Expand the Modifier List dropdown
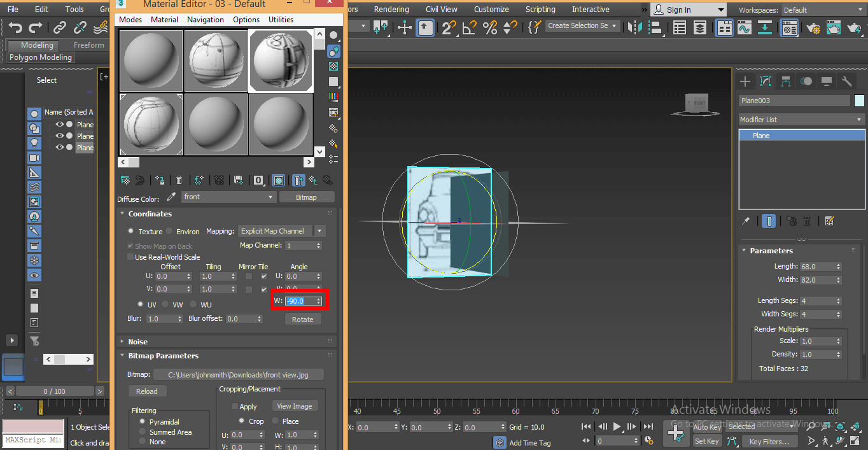The image size is (868, 450). pyautogui.click(x=801, y=120)
